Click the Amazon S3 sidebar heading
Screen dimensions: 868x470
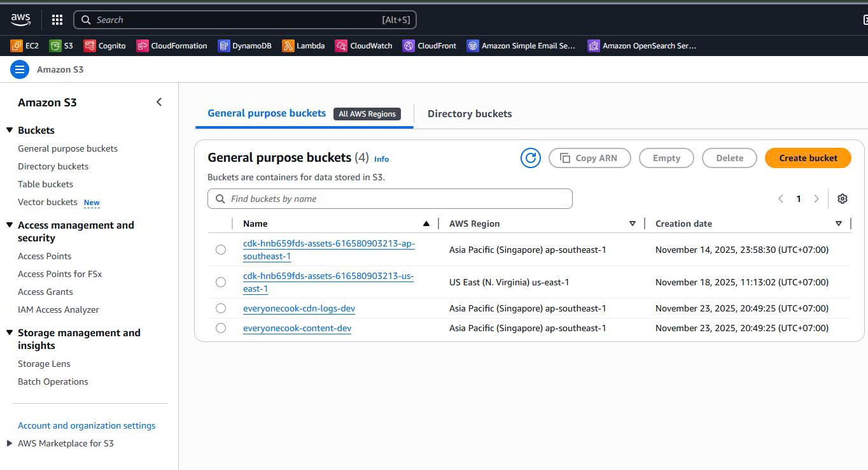(47, 103)
